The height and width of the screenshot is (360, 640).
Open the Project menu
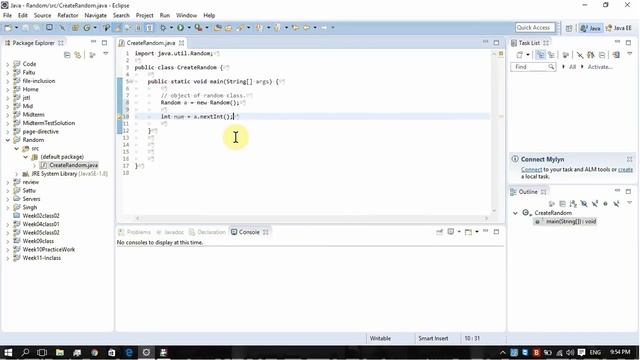(144, 16)
